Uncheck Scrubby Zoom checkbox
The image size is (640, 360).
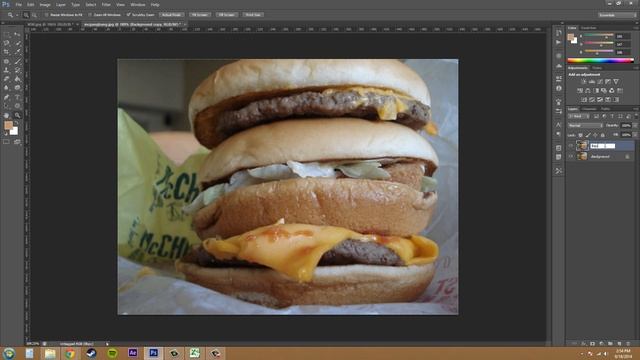tap(129, 15)
